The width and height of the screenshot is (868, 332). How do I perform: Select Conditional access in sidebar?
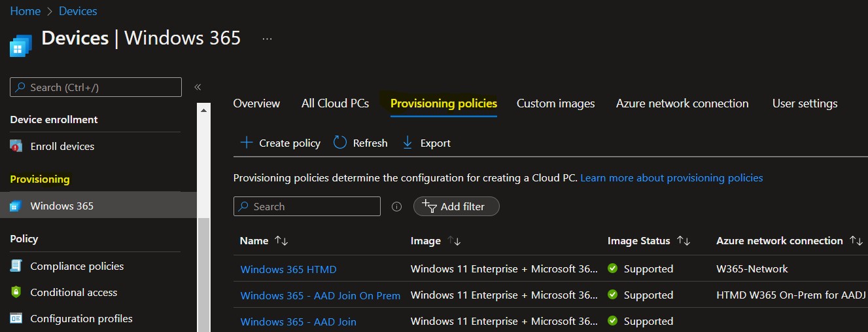tap(74, 292)
